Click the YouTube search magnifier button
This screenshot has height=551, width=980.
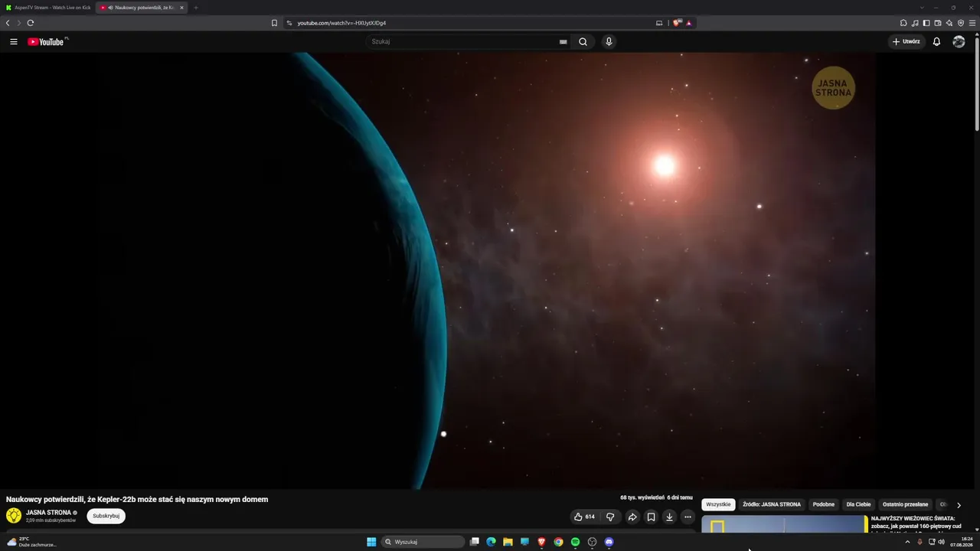coord(583,41)
